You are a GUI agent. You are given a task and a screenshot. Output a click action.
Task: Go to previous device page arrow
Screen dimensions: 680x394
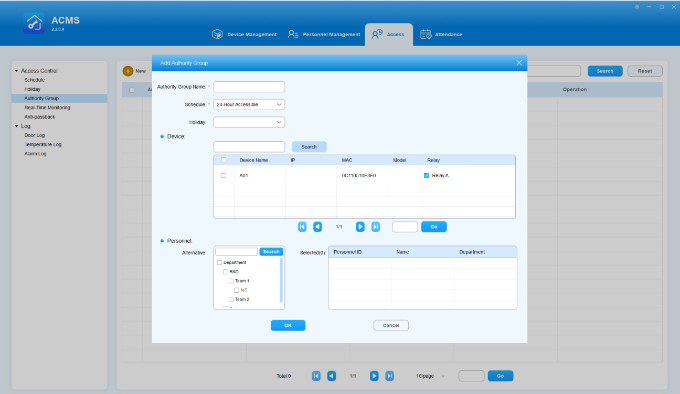(317, 227)
